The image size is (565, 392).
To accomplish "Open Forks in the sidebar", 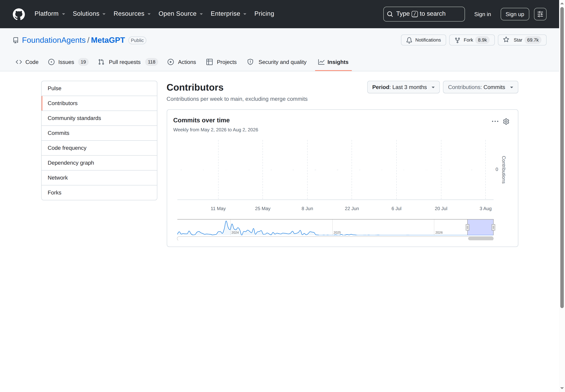I will pos(99,193).
